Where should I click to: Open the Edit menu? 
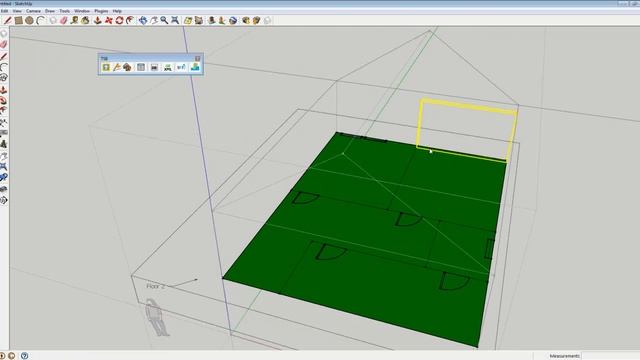coord(4,11)
